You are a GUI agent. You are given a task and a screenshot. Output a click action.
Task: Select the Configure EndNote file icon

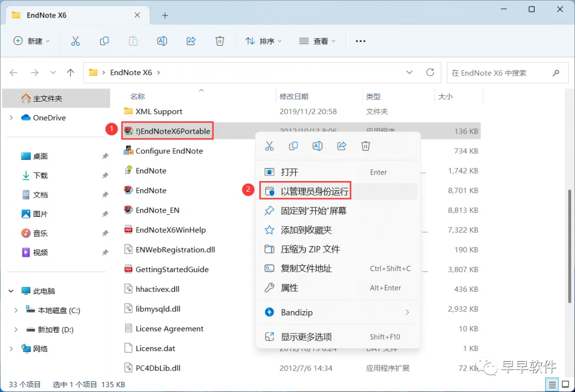pyautogui.click(x=128, y=151)
